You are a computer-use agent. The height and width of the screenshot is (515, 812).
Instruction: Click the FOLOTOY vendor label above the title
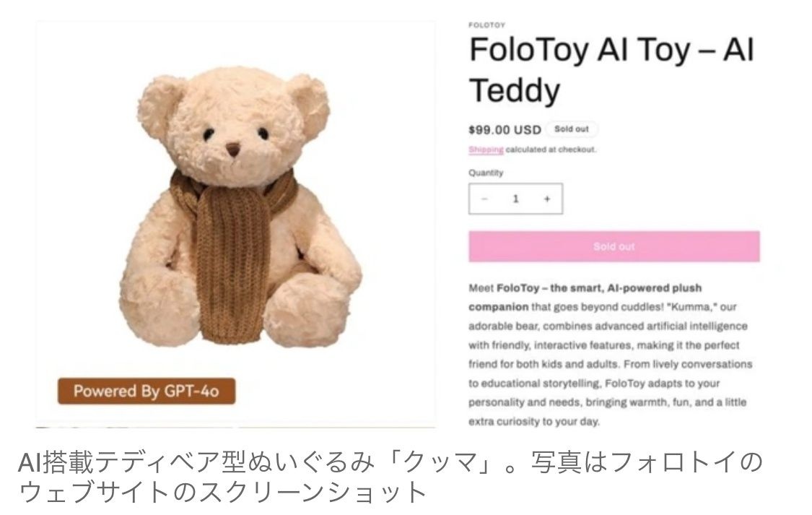[486, 25]
